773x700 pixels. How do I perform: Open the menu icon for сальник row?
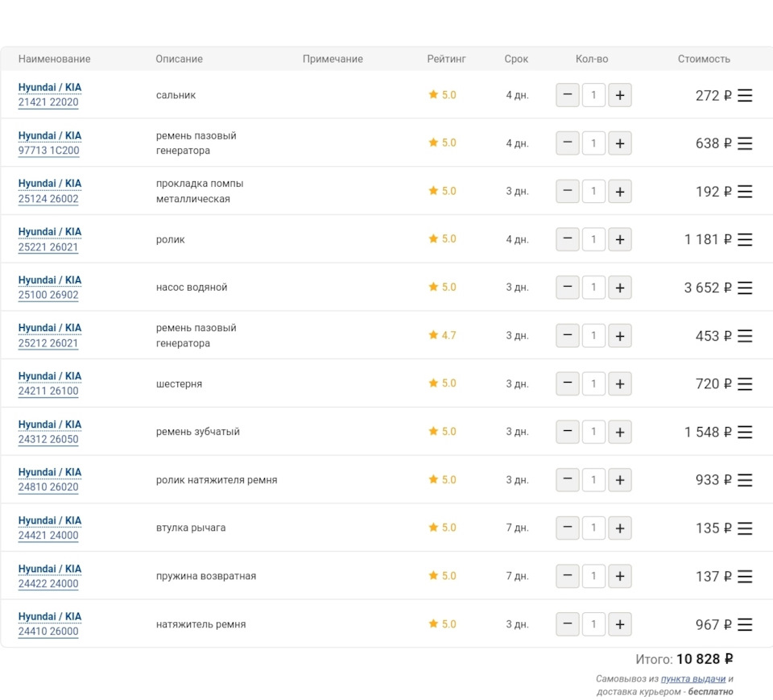click(x=745, y=95)
